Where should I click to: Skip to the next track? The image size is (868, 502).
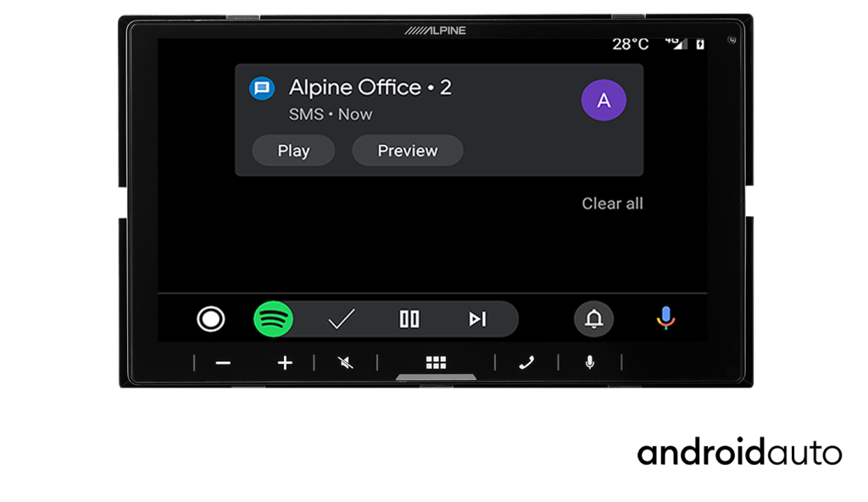click(477, 319)
